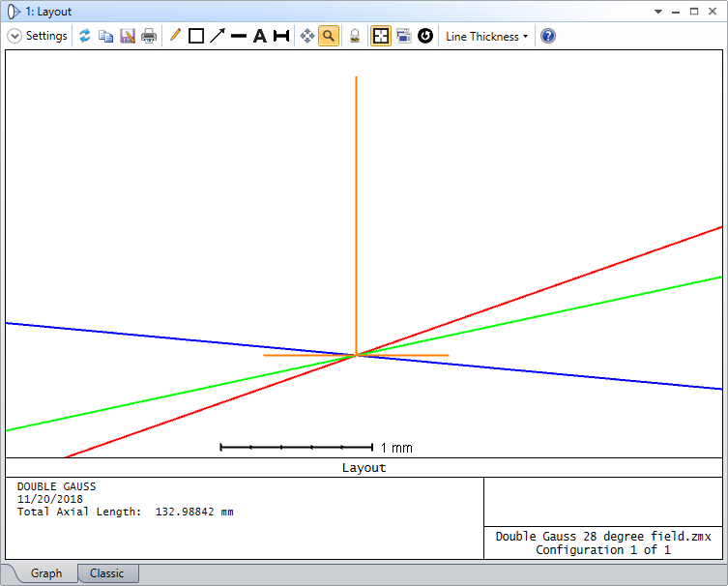Screen dimensions: 728x586
Task: Toggle the magnifier zoom tool
Action: 329,36
